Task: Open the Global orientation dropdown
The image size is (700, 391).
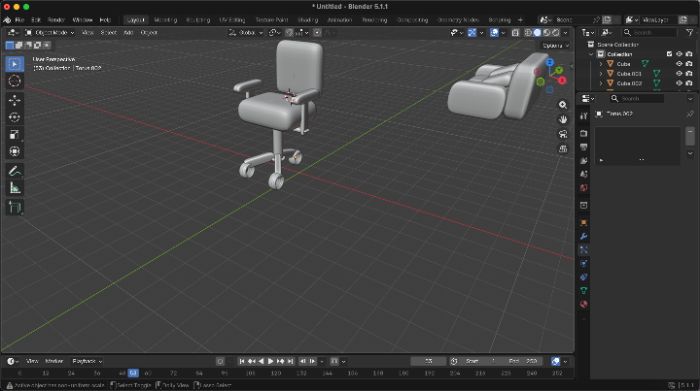Action: coord(246,33)
